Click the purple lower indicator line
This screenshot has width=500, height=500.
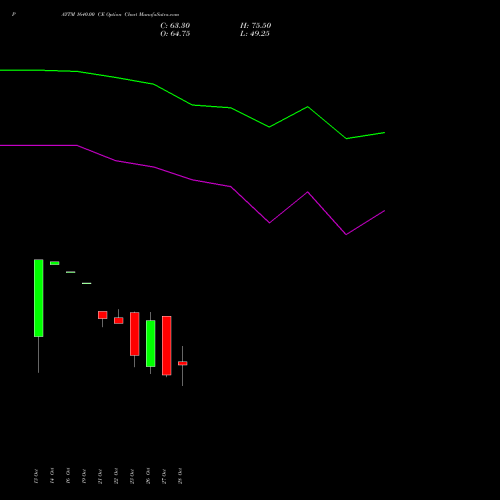click(x=193, y=180)
